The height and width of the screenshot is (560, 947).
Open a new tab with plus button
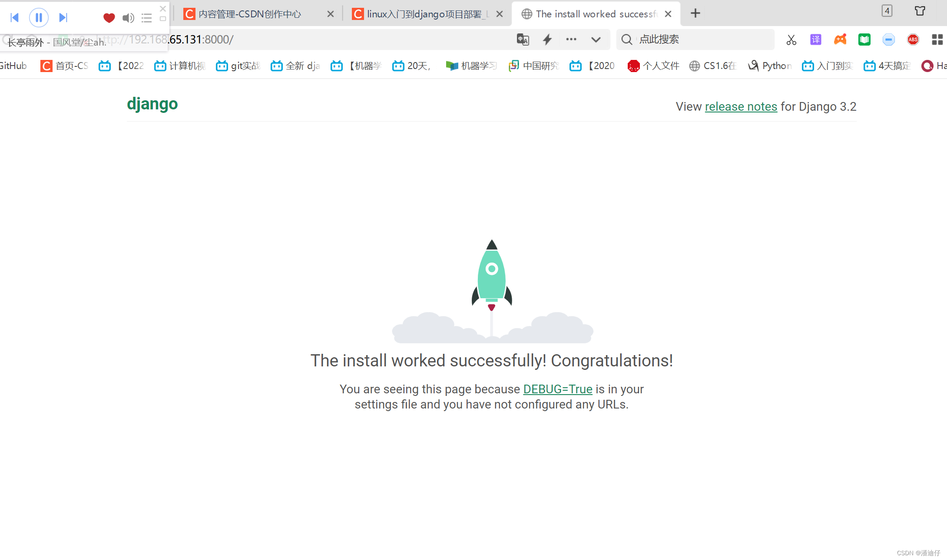pos(695,13)
